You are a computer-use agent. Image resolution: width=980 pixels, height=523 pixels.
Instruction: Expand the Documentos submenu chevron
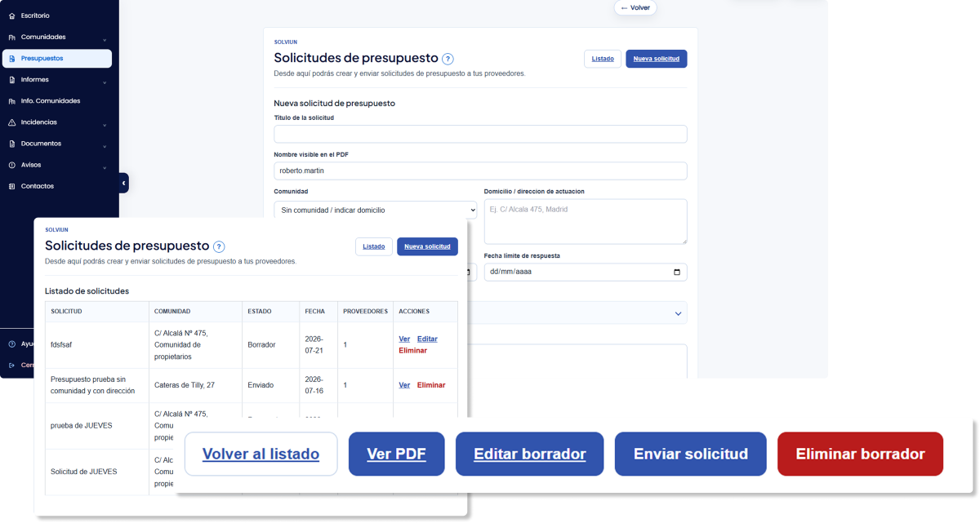click(105, 146)
